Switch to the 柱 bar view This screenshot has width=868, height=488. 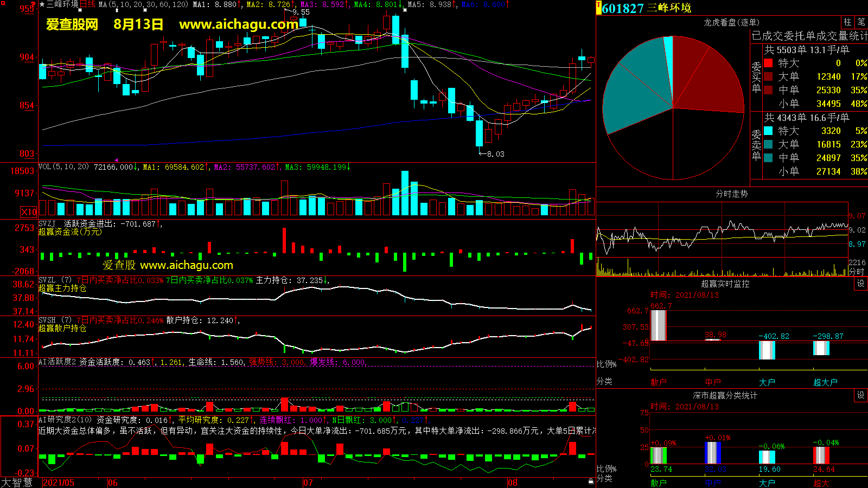[x=847, y=22]
